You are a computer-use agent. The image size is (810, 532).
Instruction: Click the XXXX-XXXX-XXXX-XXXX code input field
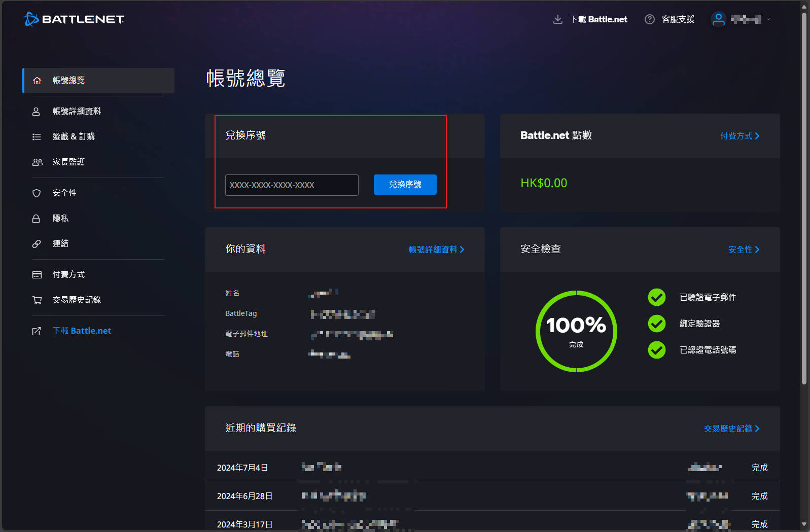[x=292, y=185]
